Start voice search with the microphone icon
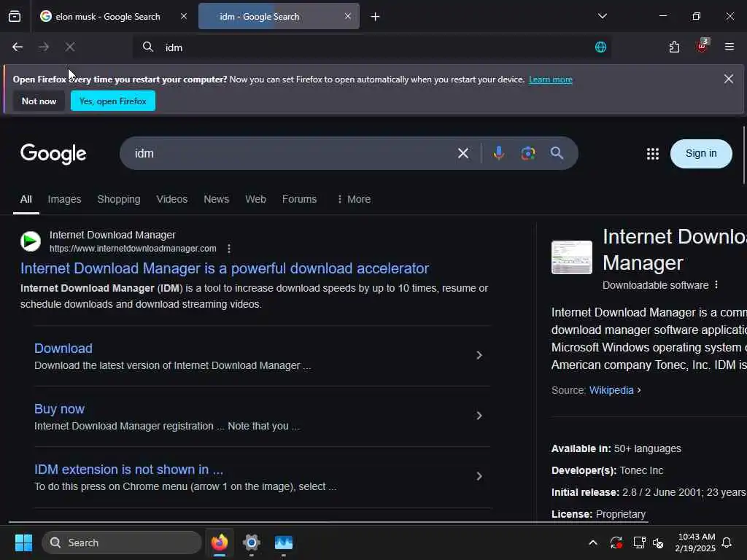 (x=499, y=153)
